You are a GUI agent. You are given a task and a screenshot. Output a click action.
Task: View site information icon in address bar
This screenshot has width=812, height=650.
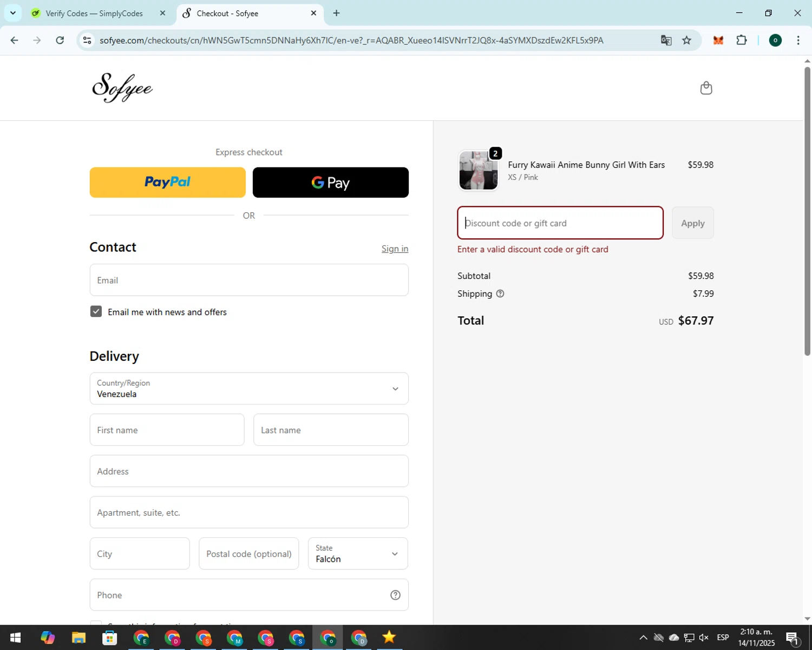[x=87, y=40]
